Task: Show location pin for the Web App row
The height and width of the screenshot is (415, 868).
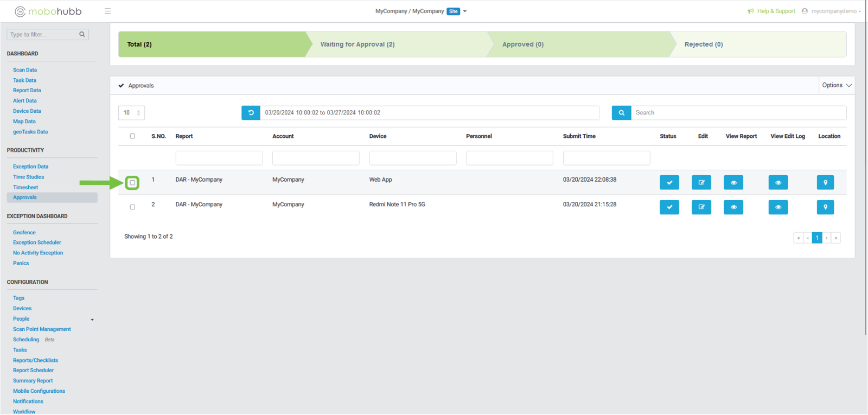Action: tap(825, 183)
